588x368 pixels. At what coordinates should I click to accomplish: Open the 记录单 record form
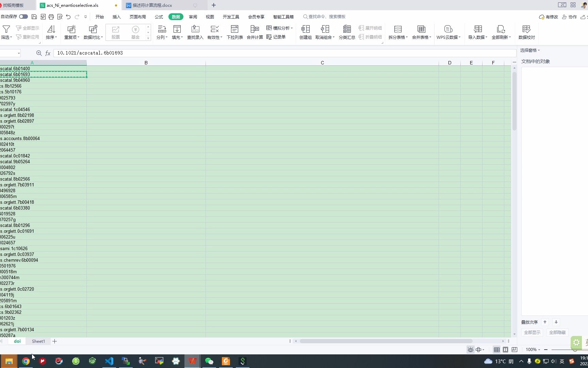point(276,37)
